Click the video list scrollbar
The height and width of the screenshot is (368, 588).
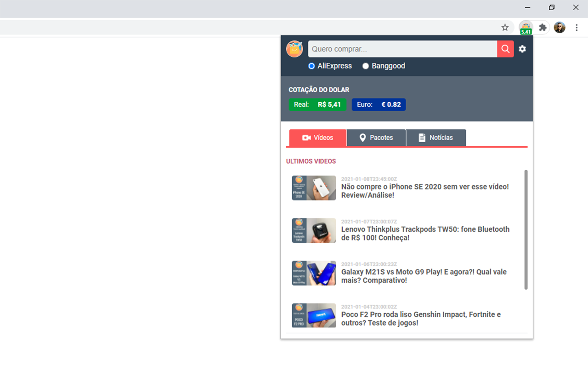526,230
